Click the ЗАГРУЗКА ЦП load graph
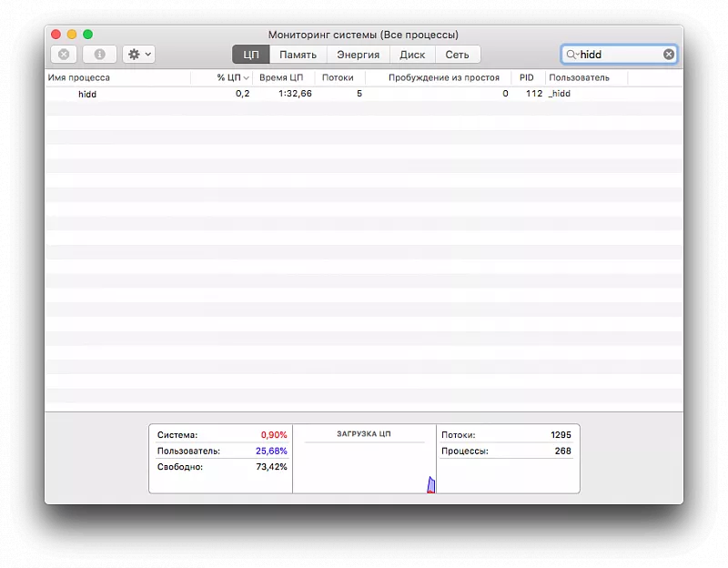 pos(364,464)
